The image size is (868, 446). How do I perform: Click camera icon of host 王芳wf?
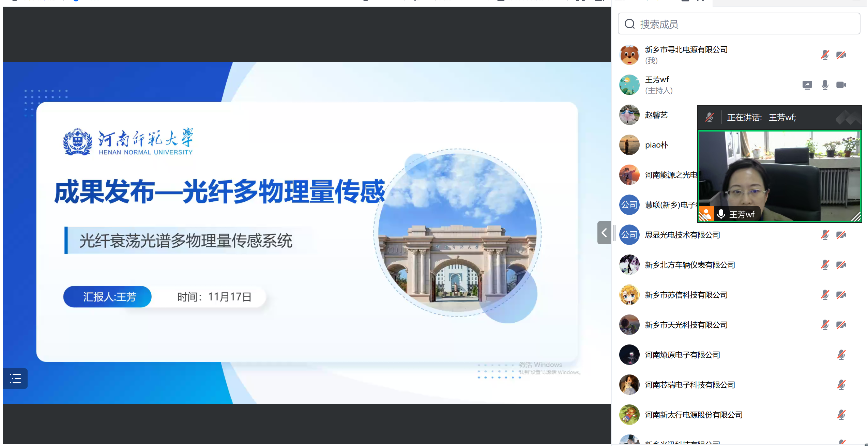(841, 85)
